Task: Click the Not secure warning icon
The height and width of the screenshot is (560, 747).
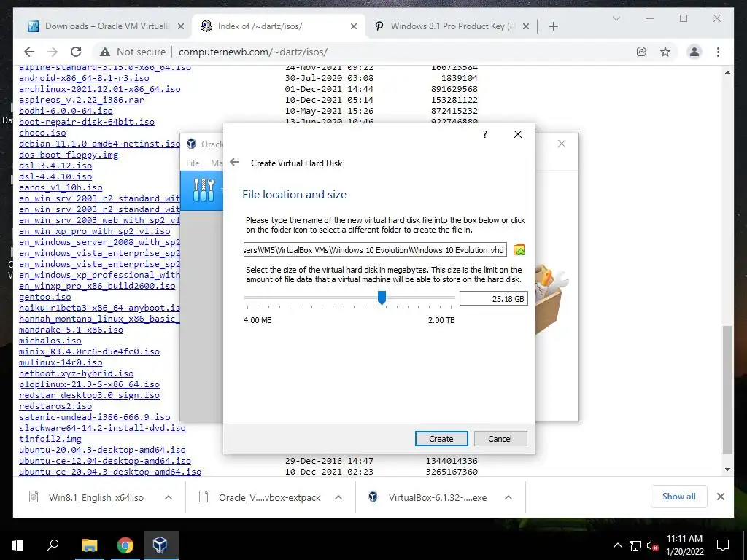Action: click(x=105, y=52)
